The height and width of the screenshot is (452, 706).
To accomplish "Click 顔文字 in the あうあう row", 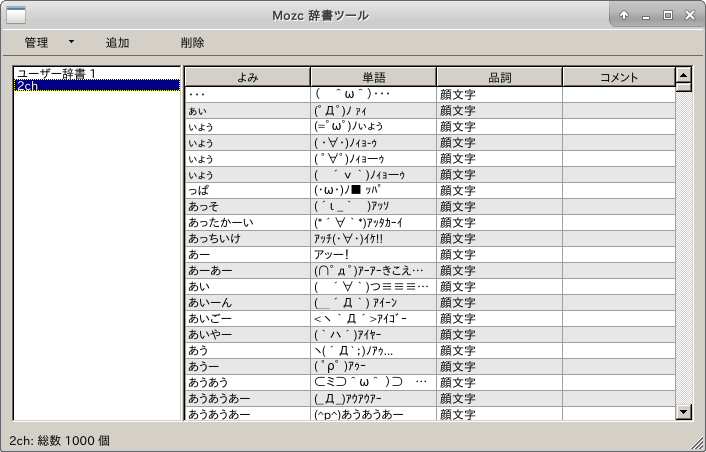I will pyautogui.click(x=499, y=382).
